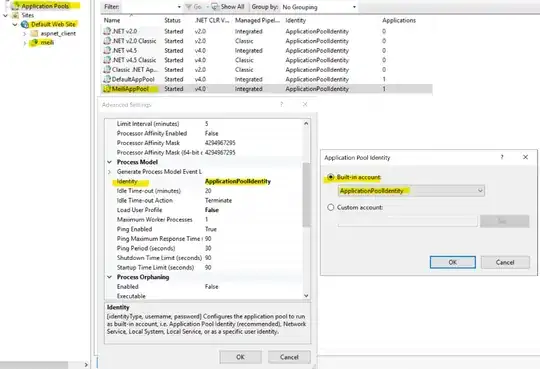The image size is (540, 369).
Task: Click the help question mark in Advanced Settings
Action: click(x=281, y=104)
